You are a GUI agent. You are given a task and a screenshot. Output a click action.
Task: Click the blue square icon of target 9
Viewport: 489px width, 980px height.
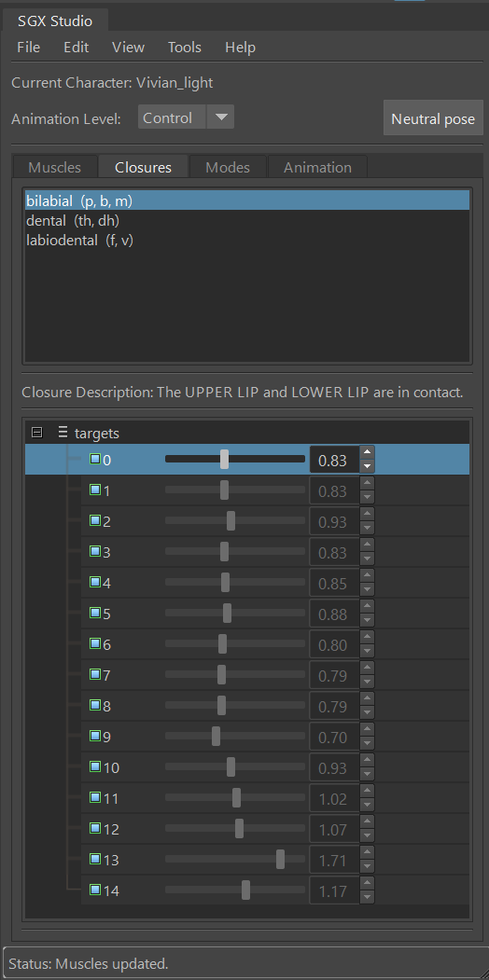[x=95, y=736]
